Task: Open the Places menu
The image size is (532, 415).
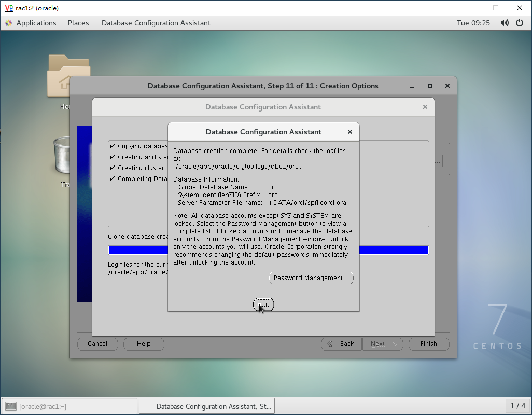Action: 78,23
